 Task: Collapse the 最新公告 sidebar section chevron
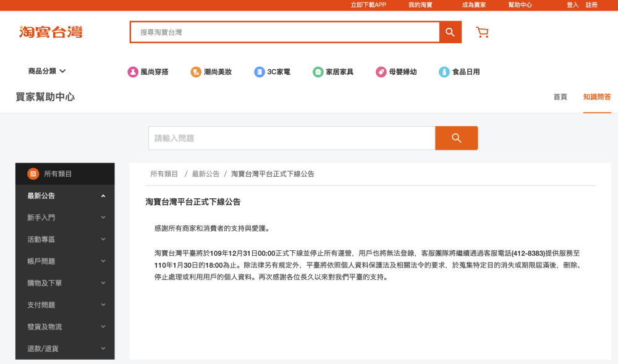click(103, 196)
